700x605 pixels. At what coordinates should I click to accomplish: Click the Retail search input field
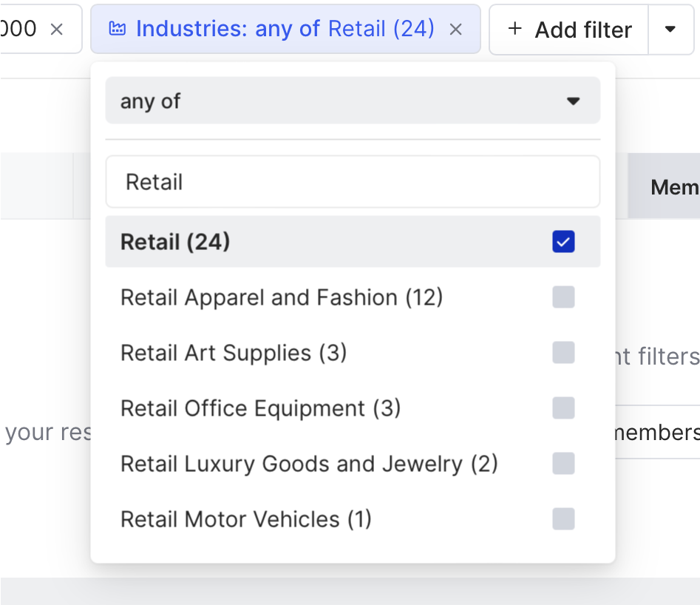pos(353,182)
